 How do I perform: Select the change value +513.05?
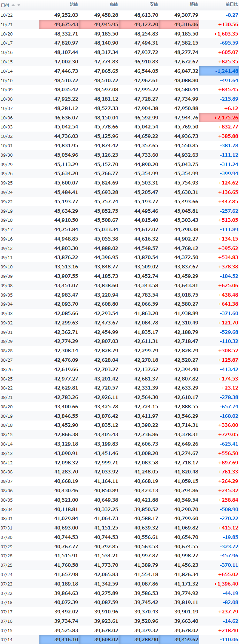click(228, 220)
